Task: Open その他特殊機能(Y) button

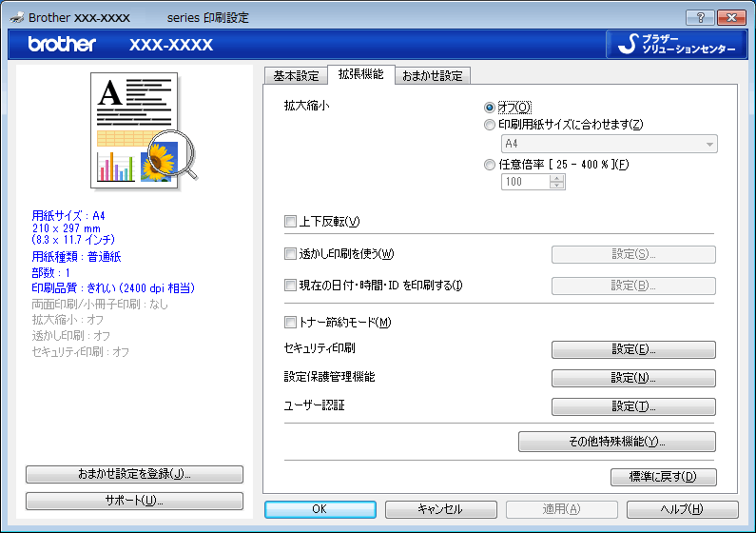Action: click(617, 442)
